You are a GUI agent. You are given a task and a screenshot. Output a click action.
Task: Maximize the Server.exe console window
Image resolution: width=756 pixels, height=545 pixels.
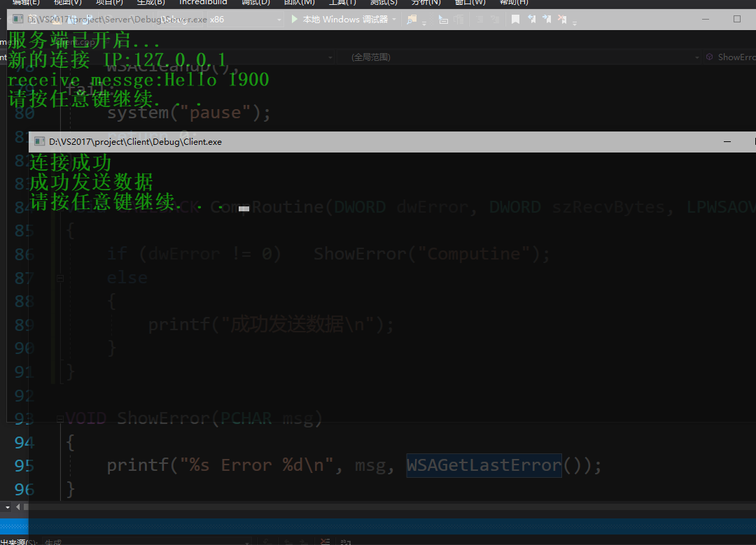coord(736,20)
